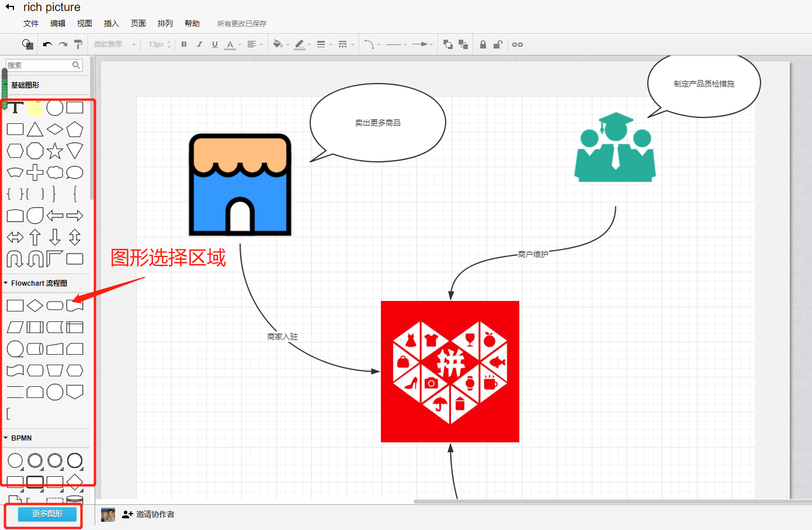Choose the hexagon shape
This screenshot has height=530, width=812.
pos(15,151)
